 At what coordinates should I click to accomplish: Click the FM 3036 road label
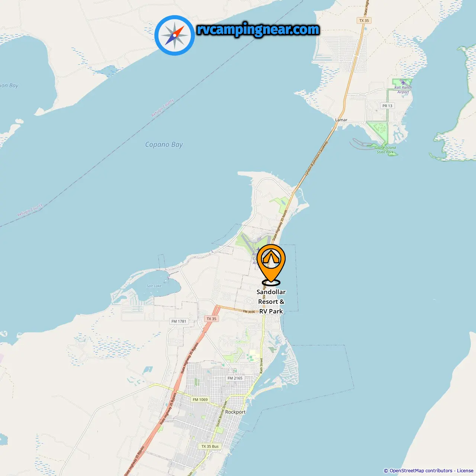(x=249, y=312)
